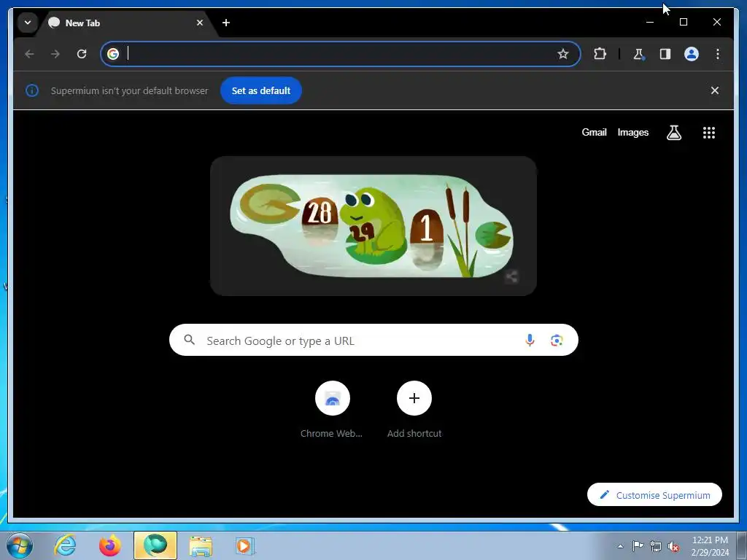
Task: Show hidden tray icons arrow
Action: (620, 546)
